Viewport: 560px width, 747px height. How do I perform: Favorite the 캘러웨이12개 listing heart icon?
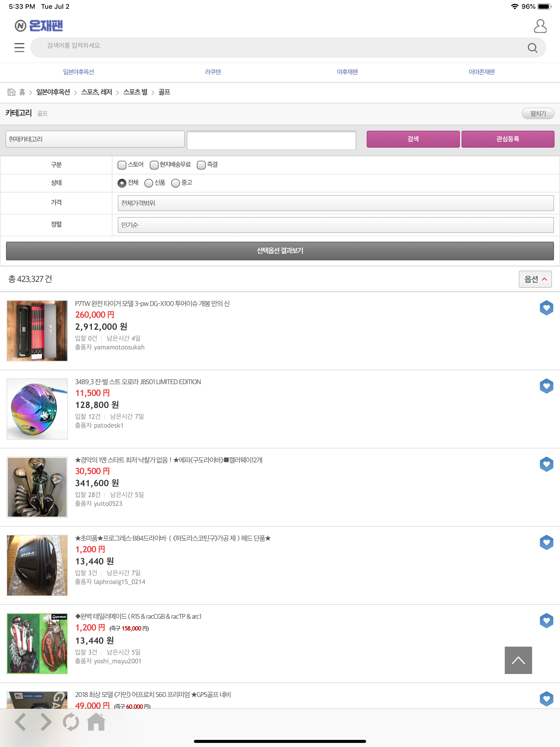tap(546, 464)
